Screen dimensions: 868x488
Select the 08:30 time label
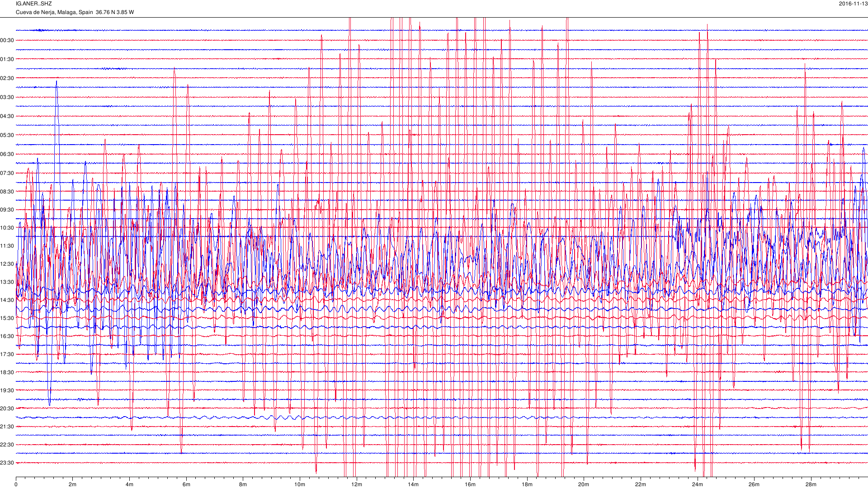click(7, 192)
